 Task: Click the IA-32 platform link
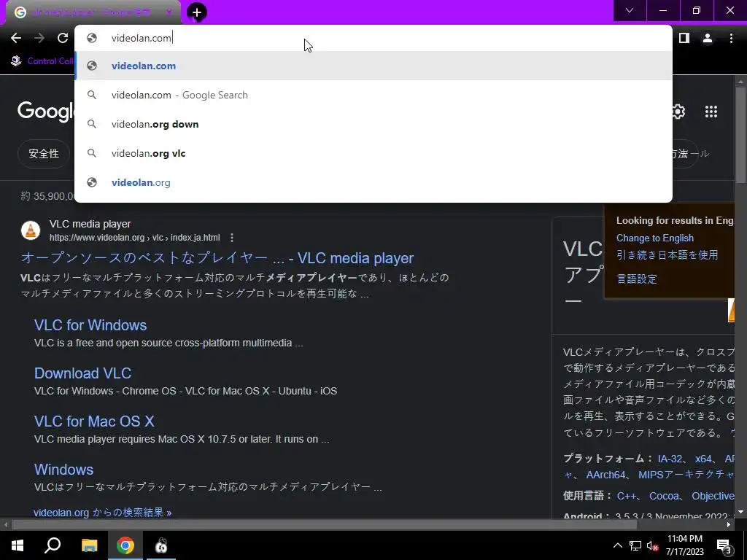(x=670, y=459)
